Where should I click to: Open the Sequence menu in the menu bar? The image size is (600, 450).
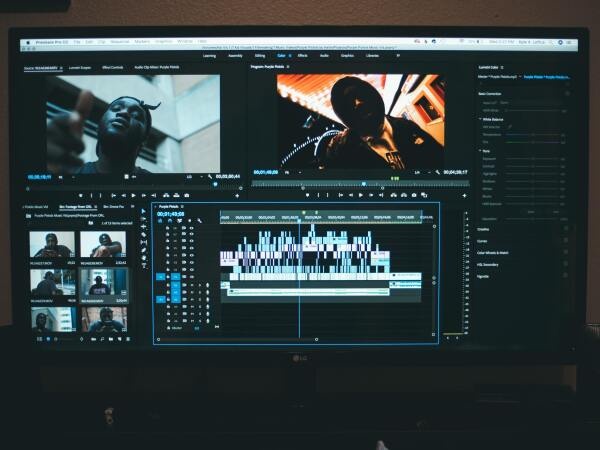(x=123, y=42)
